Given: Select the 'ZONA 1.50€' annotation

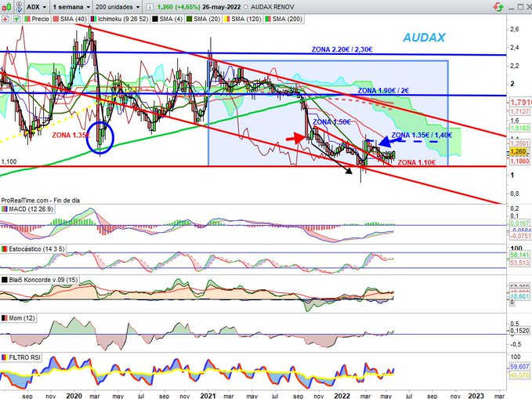Looking at the screenshot, I should click(331, 122).
